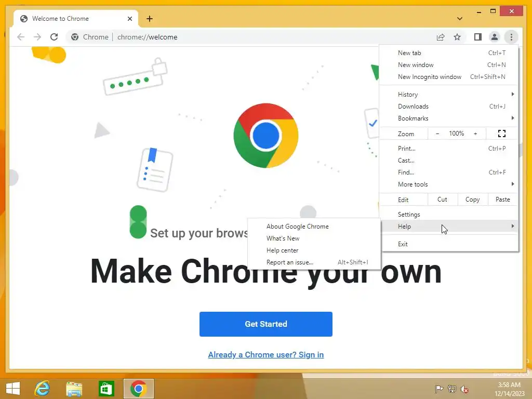Click the back navigation arrow
Viewport: 532px width, 399px height.
[21, 37]
